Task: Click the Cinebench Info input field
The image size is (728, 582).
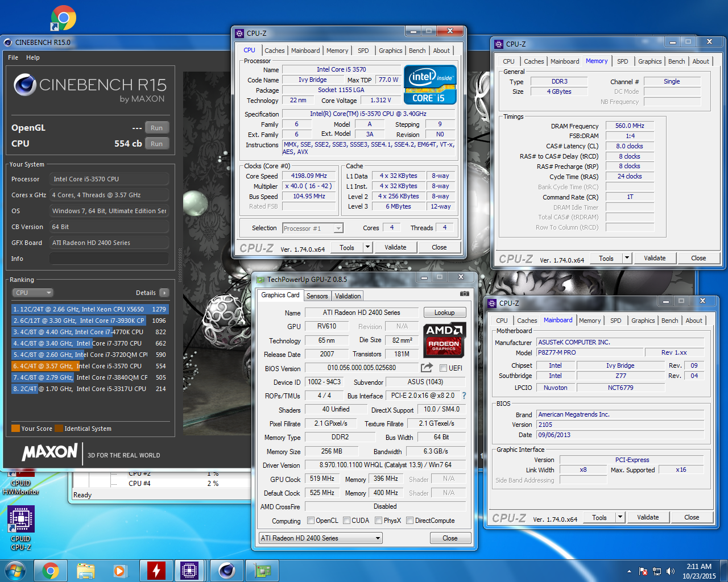Action: [109, 259]
